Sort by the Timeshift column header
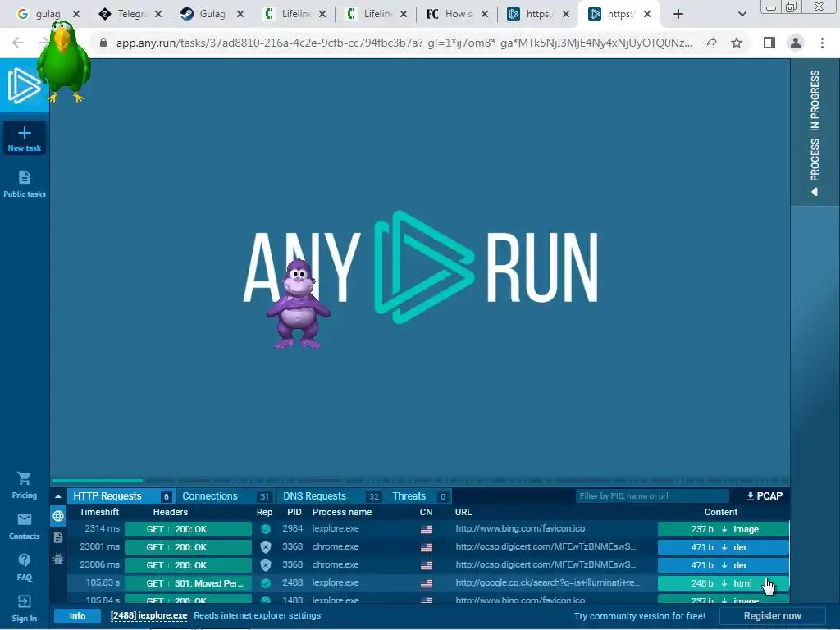This screenshot has height=630, width=840. 99,512
